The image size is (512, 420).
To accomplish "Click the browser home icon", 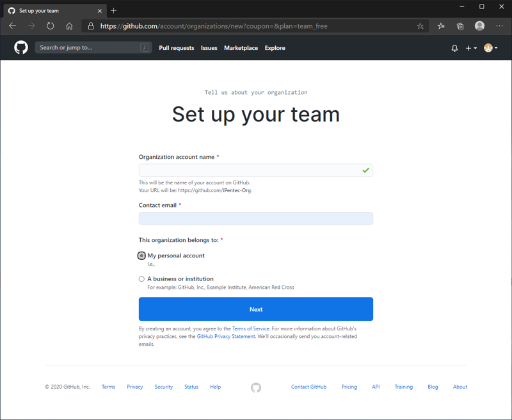I will pyautogui.click(x=69, y=26).
